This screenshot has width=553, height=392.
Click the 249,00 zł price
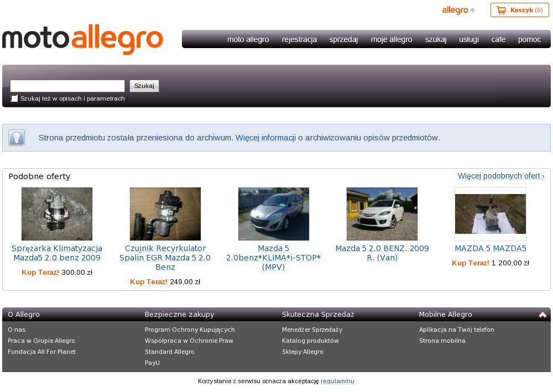pos(185,282)
